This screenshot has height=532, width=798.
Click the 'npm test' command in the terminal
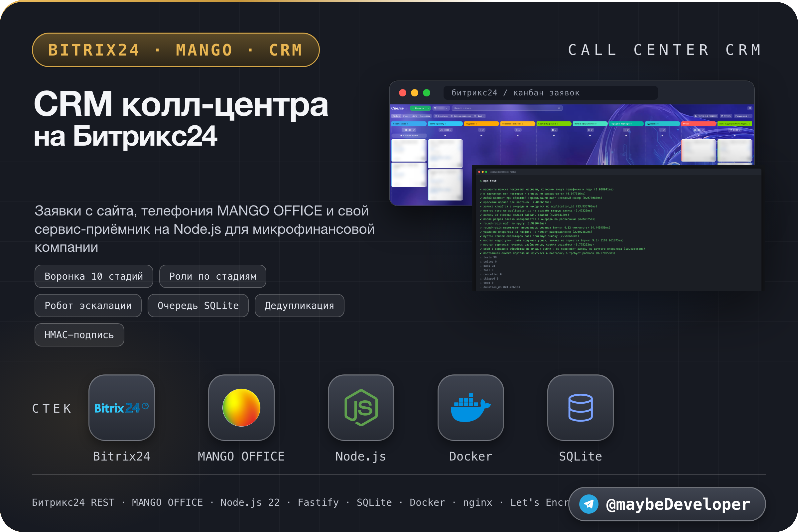point(489,181)
